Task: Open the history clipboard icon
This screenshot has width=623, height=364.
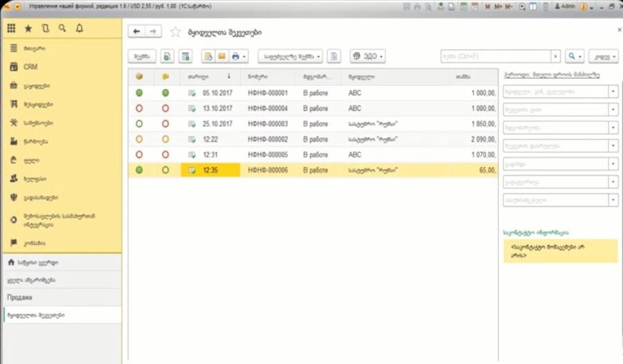Action: pyautogui.click(x=45, y=28)
